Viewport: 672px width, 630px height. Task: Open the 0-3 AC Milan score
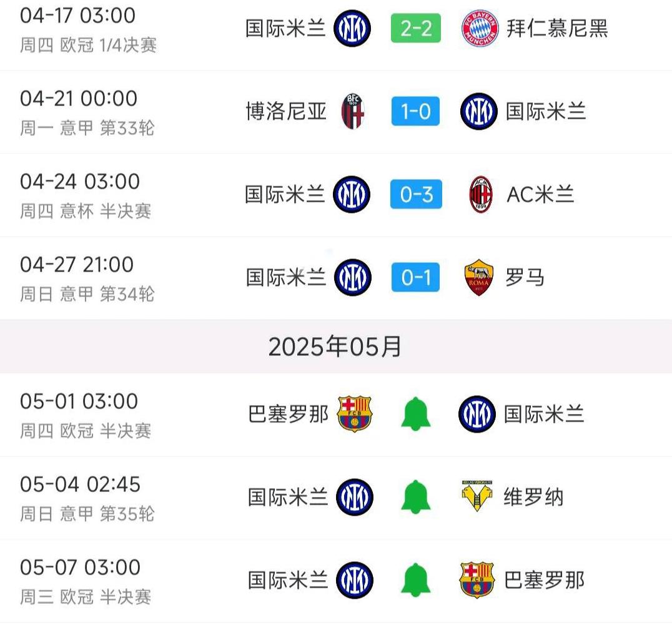[x=416, y=194]
